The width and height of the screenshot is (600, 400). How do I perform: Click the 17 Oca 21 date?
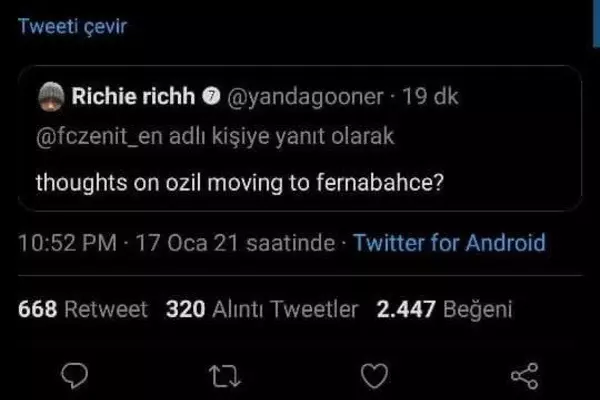coord(170,243)
